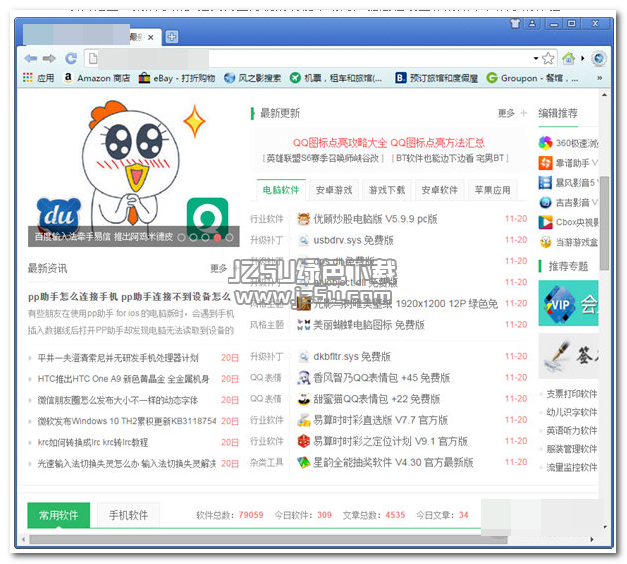Viewport: 627px width, 564px height.
Task: Open the 预订旅馆和度假屋 bookmark
Action: tap(437, 78)
